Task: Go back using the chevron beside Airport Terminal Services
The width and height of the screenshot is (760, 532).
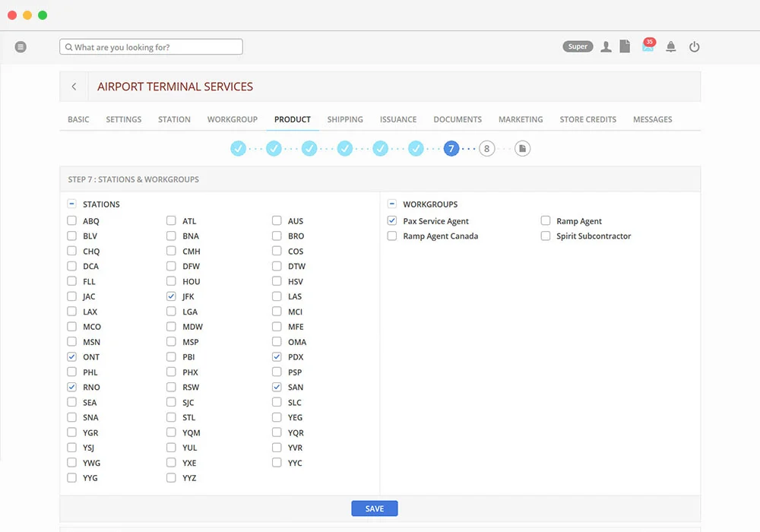Action: tap(74, 87)
